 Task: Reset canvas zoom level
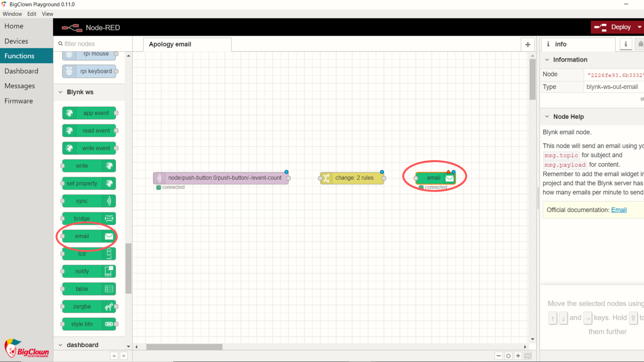point(508,356)
